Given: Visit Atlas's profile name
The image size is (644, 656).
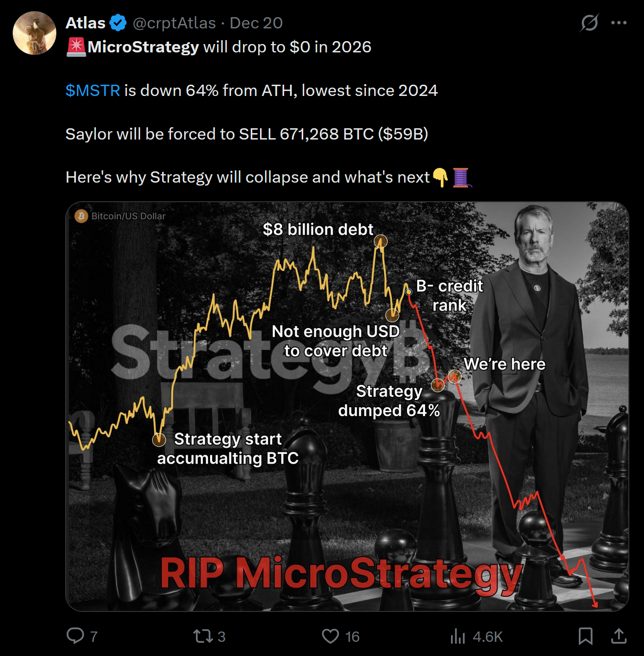Looking at the screenshot, I should pyautogui.click(x=85, y=22).
